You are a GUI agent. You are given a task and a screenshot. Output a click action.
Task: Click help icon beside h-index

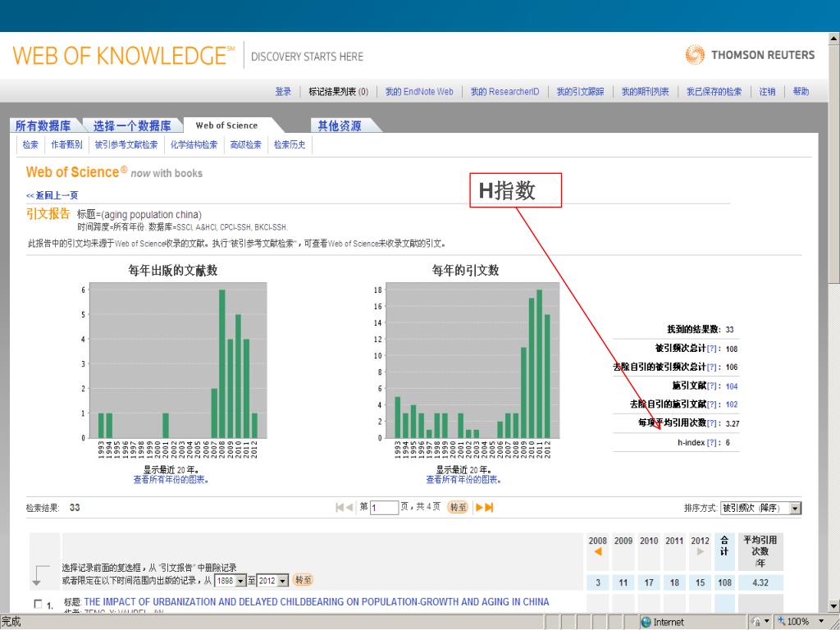[712, 443]
